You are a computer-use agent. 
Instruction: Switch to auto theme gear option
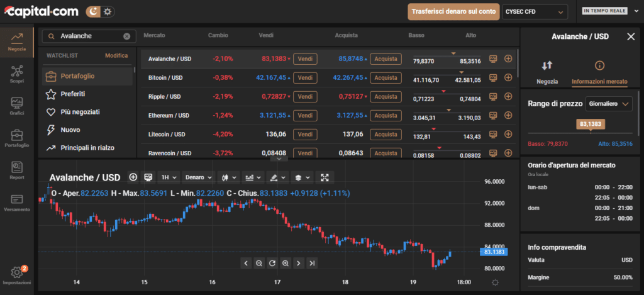[108, 12]
